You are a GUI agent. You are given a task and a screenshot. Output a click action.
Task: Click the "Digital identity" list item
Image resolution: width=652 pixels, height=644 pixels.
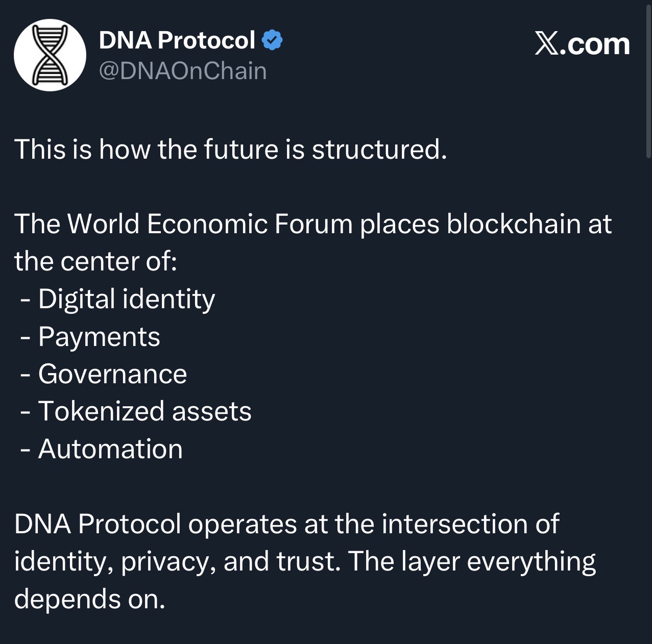click(126, 299)
